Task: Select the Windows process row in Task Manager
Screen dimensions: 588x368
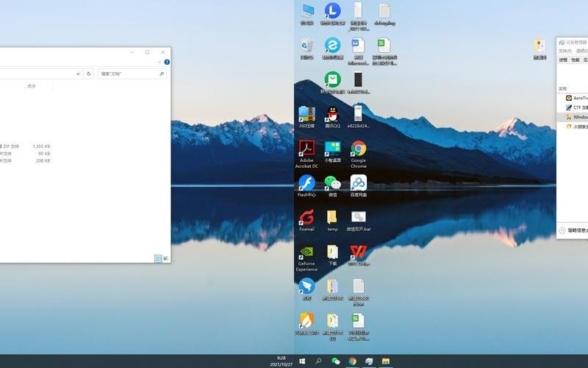Action: pyautogui.click(x=573, y=117)
